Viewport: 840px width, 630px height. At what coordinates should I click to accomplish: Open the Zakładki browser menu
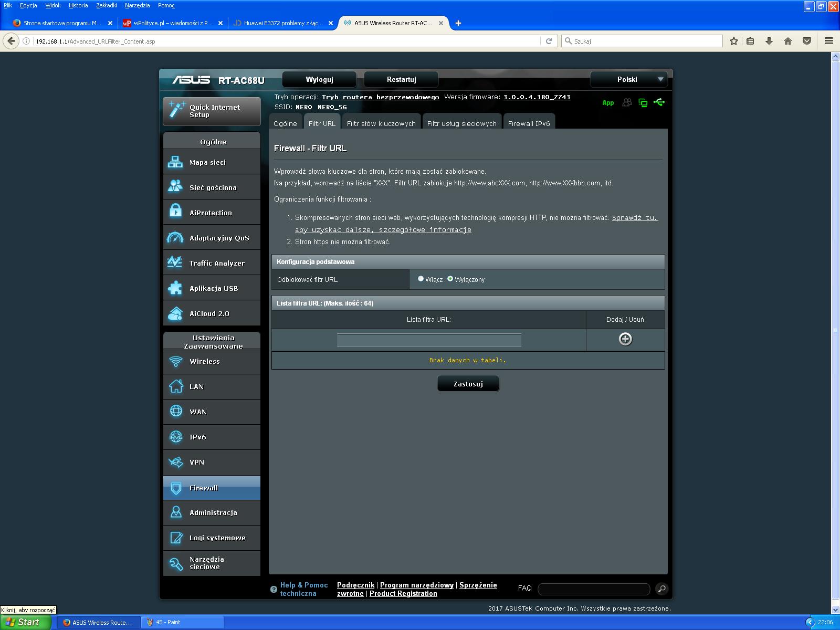pyautogui.click(x=107, y=5)
